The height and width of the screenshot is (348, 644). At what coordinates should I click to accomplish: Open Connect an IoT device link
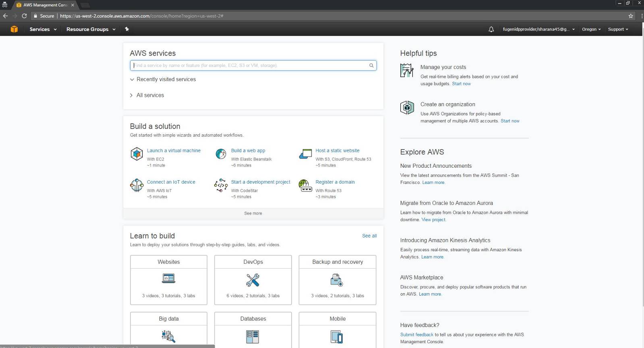tap(171, 182)
